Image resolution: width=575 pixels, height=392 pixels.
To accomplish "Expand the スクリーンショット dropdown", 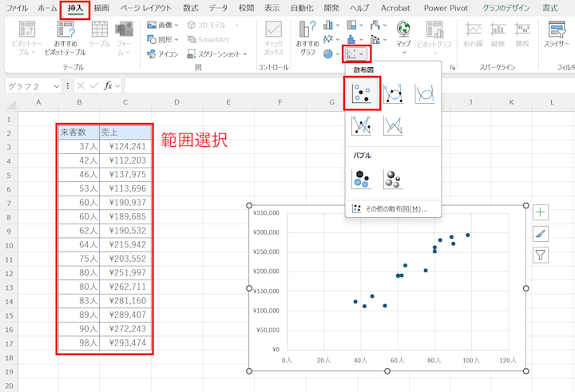I will (244, 54).
